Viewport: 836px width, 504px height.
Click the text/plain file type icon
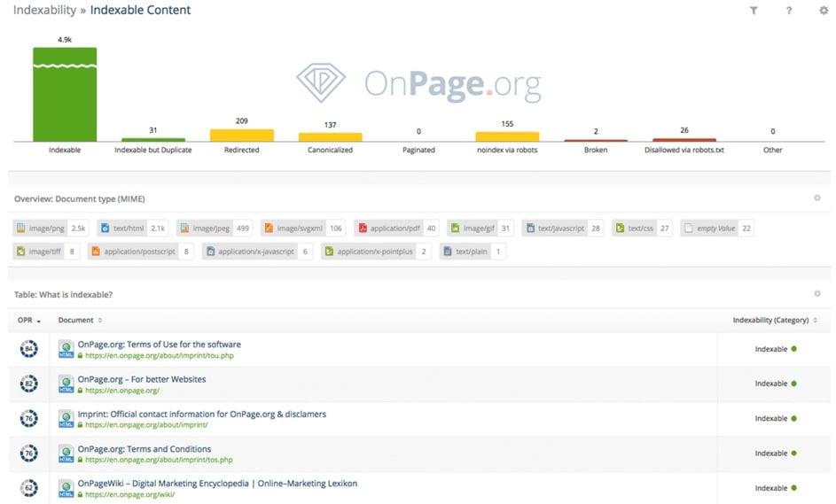point(448,251)
